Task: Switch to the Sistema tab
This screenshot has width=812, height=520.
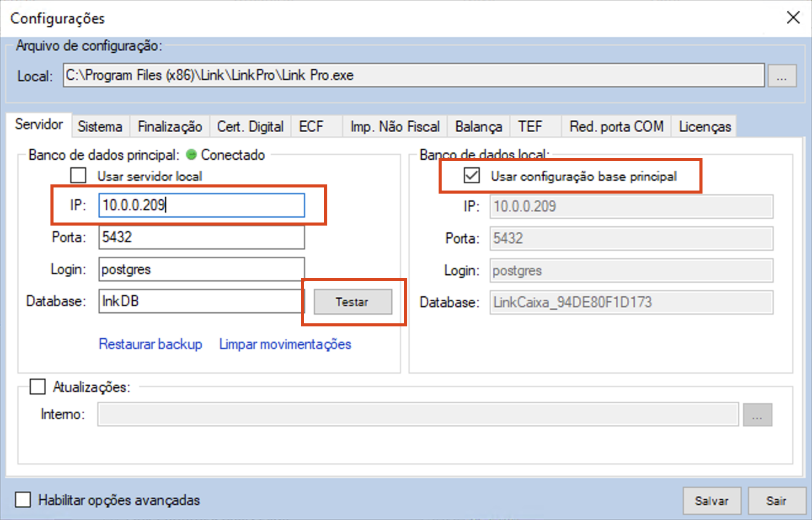Action: (100, 127)
